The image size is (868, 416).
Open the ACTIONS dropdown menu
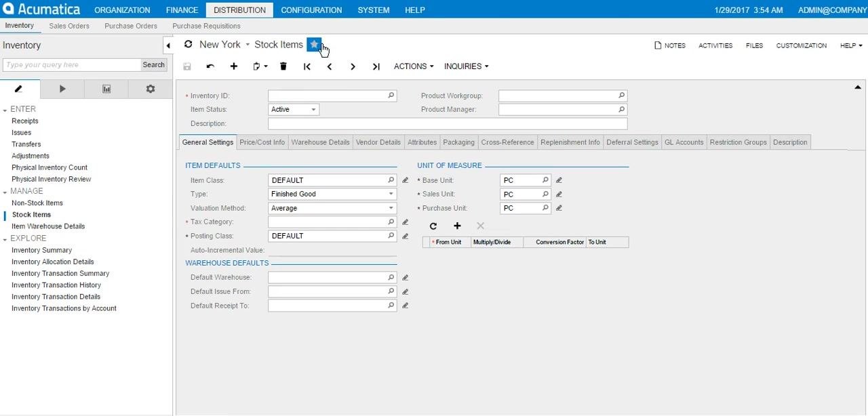click(x=414, y=66)
